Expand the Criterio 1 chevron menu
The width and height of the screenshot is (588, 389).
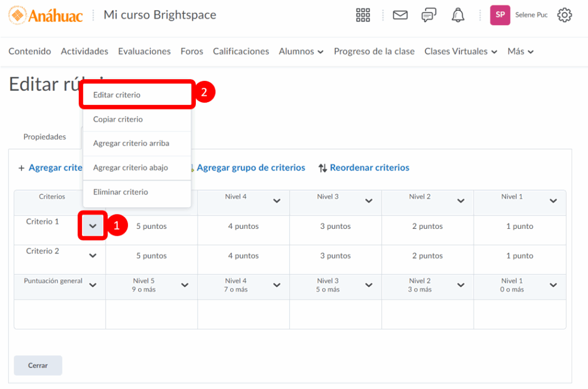click(93, 227)
